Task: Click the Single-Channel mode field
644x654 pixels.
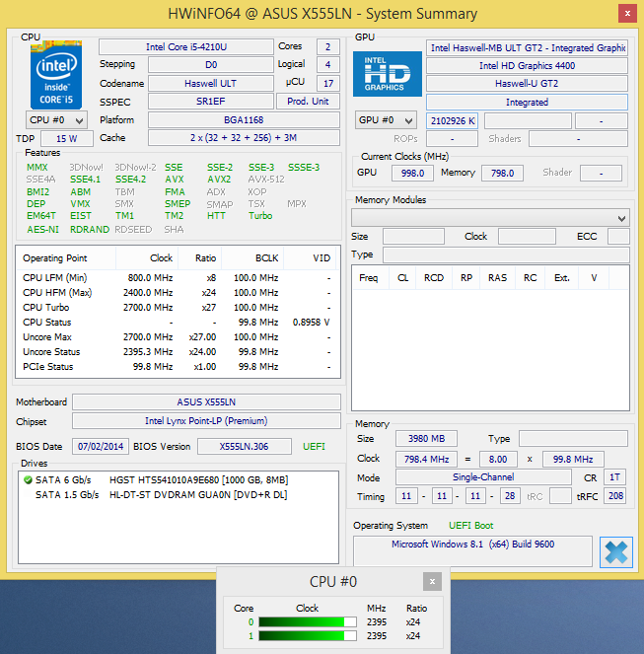Action: point(483,477)
